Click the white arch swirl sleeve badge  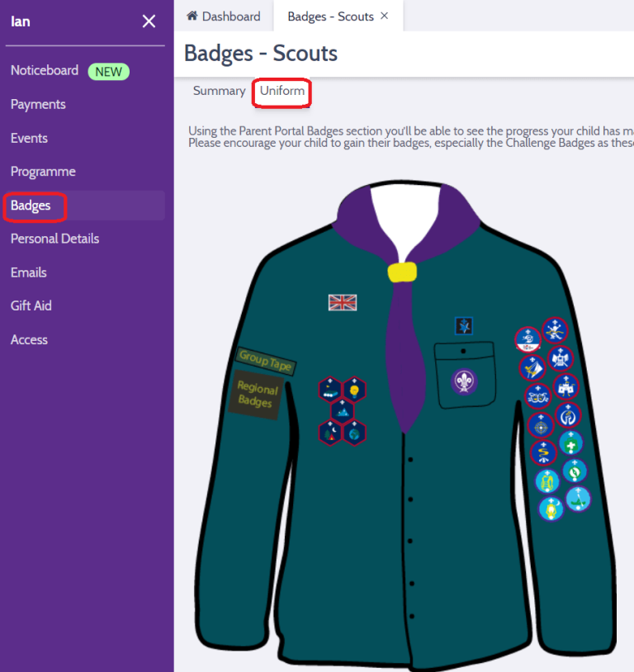[x=568, y=415]
